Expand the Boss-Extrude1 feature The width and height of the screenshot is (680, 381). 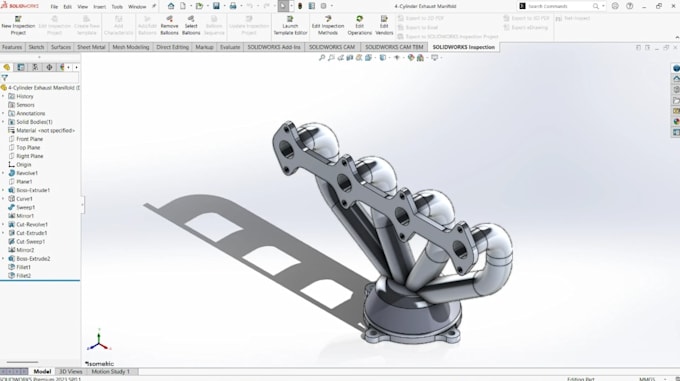pos(3,190)
